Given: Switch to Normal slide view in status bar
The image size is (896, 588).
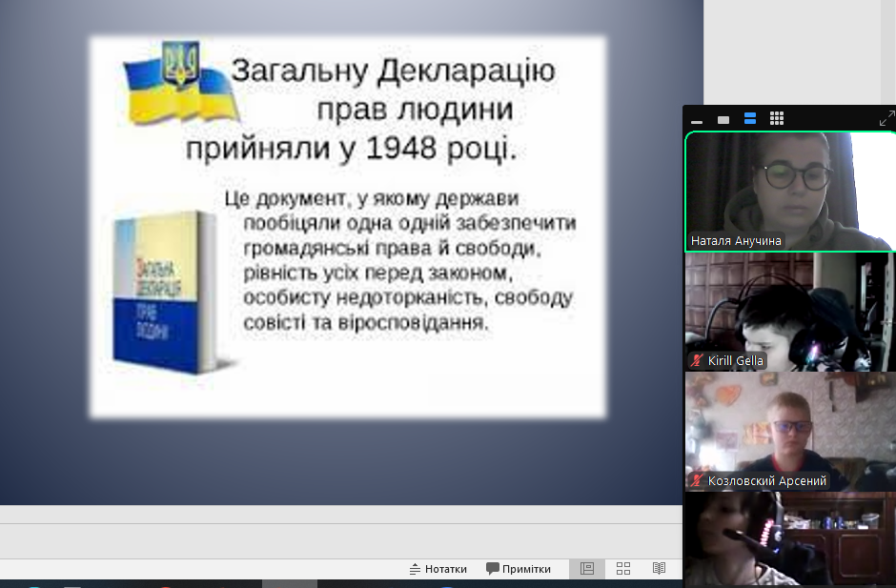Looking at the screenshot, I should [587, 569].
